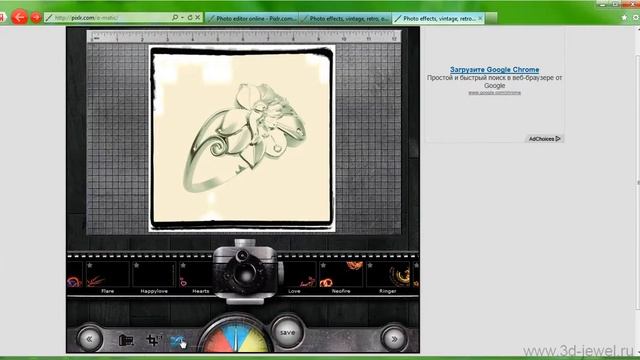Open browser favorites star icon
The width and height of the screenshot is (640, 360).
[x=624, y=18]
